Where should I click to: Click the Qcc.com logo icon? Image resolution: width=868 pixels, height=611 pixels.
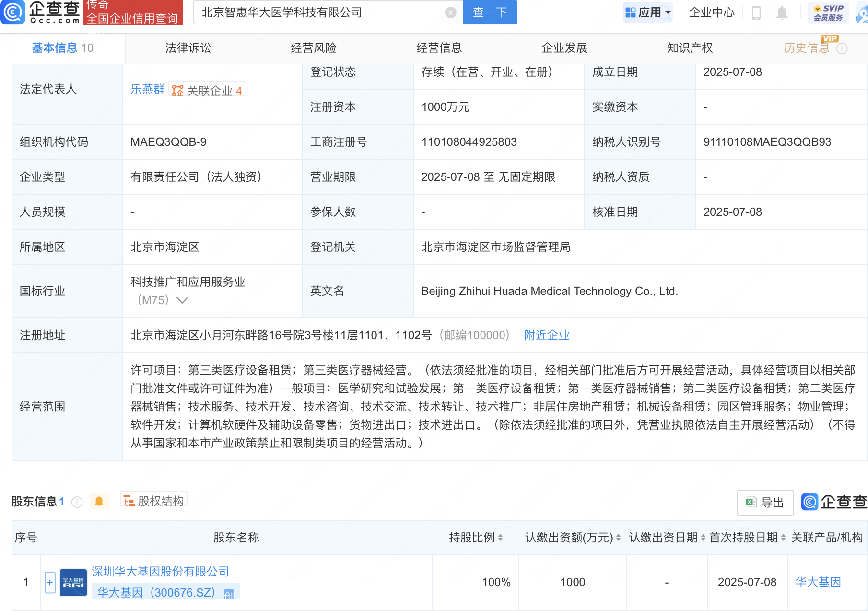click(12, 12)
